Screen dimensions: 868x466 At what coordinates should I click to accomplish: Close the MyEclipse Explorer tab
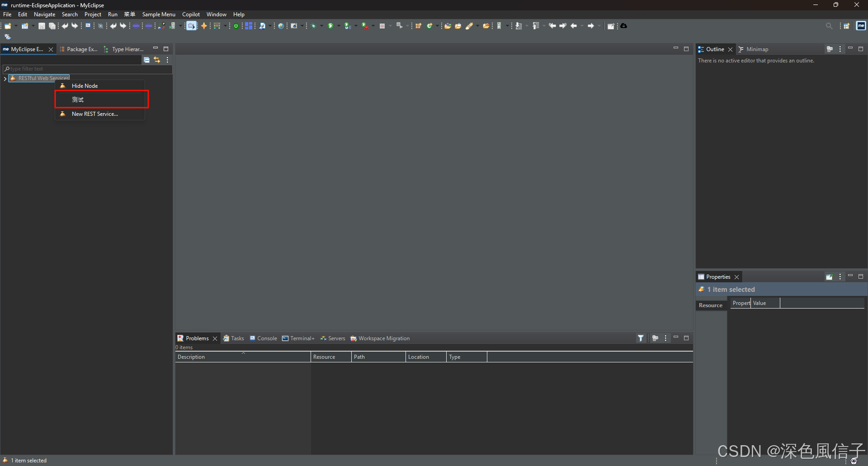(51, 49)
